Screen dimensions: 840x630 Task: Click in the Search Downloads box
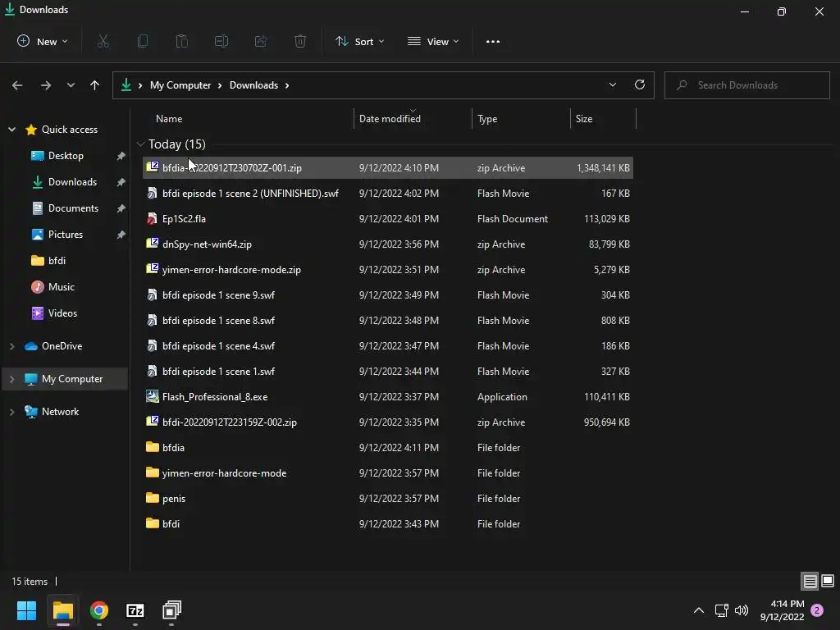(x=746, y=85)
